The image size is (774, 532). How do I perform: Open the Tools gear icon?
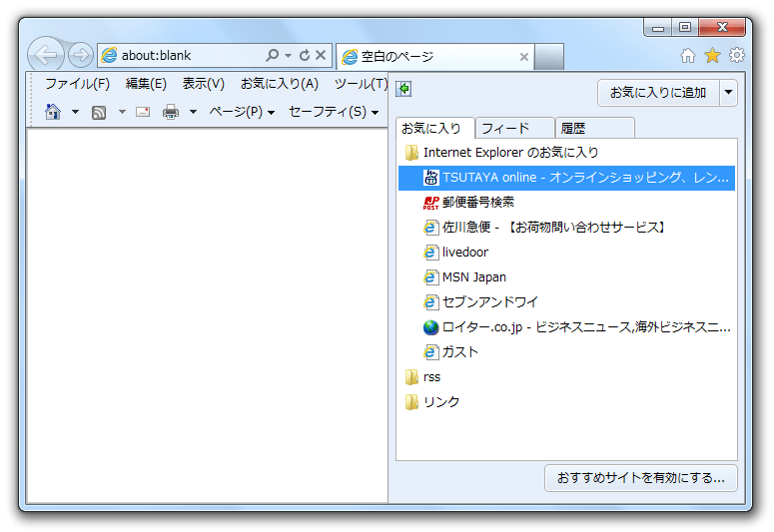736,55
